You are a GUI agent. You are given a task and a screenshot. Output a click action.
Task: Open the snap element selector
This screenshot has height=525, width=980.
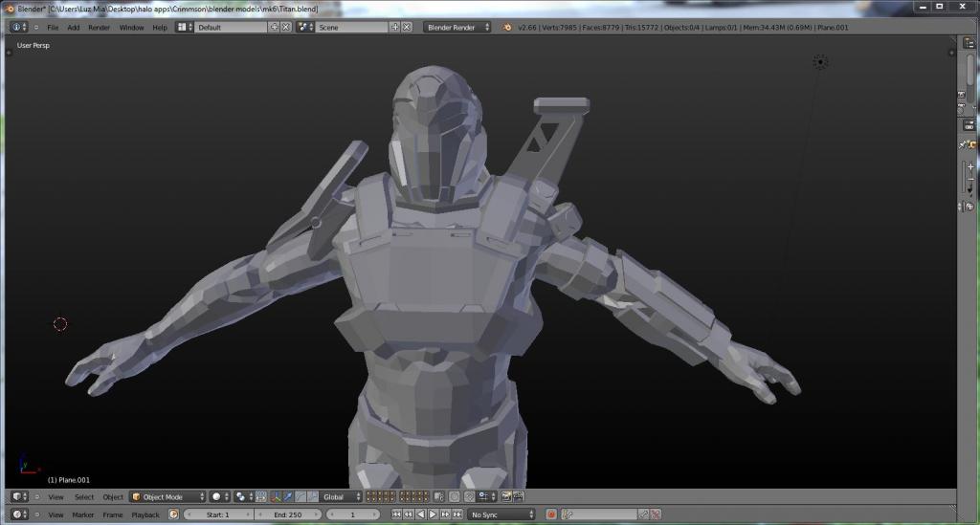point(485,497)
